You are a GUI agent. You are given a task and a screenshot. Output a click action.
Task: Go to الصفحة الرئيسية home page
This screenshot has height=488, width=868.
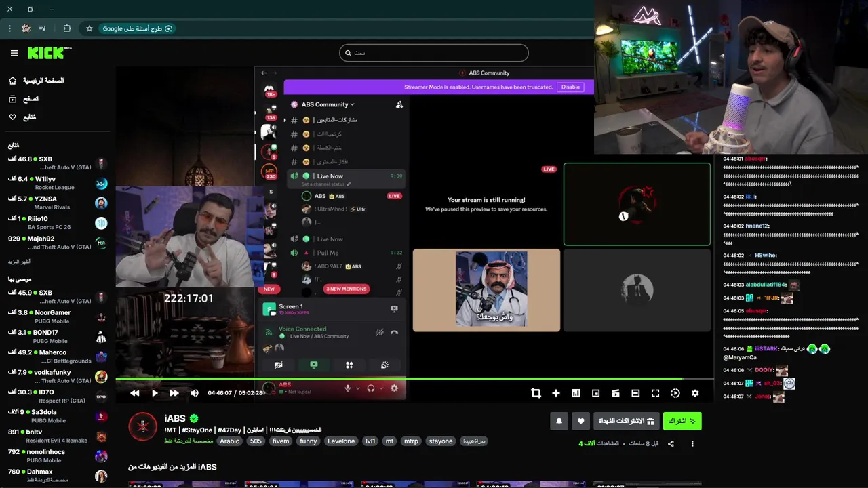pos(36,81)
